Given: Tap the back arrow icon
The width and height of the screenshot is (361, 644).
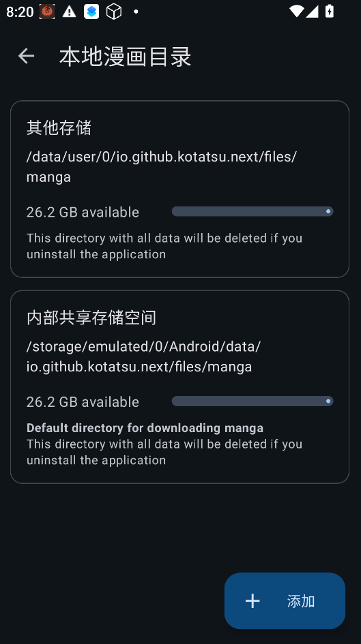Looking at the screenshot, I should pos(26,56).
